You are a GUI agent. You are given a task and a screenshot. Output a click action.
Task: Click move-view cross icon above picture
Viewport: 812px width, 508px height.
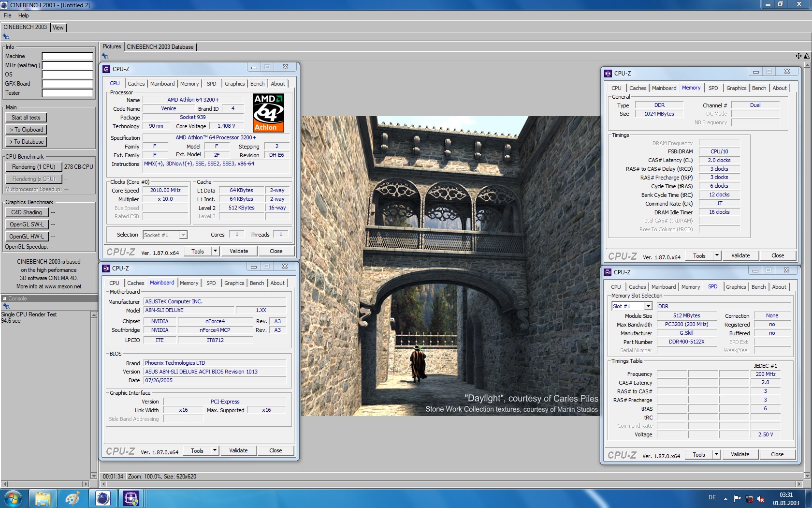click(798, 56)
